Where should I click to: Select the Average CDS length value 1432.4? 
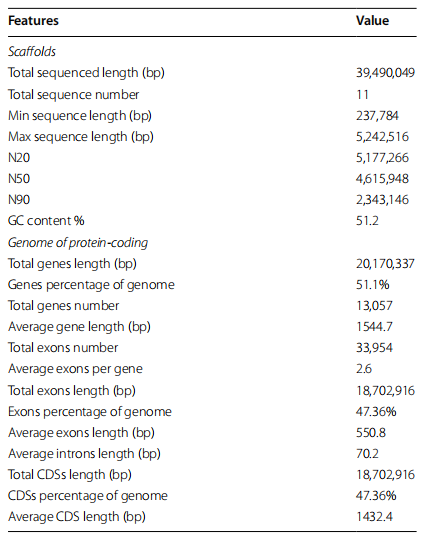point(374,516)
